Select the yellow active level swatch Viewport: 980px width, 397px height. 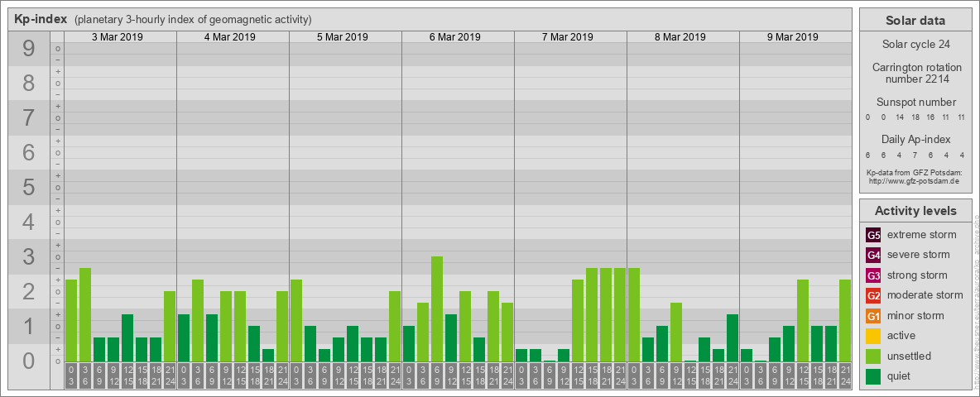(873, 336)
